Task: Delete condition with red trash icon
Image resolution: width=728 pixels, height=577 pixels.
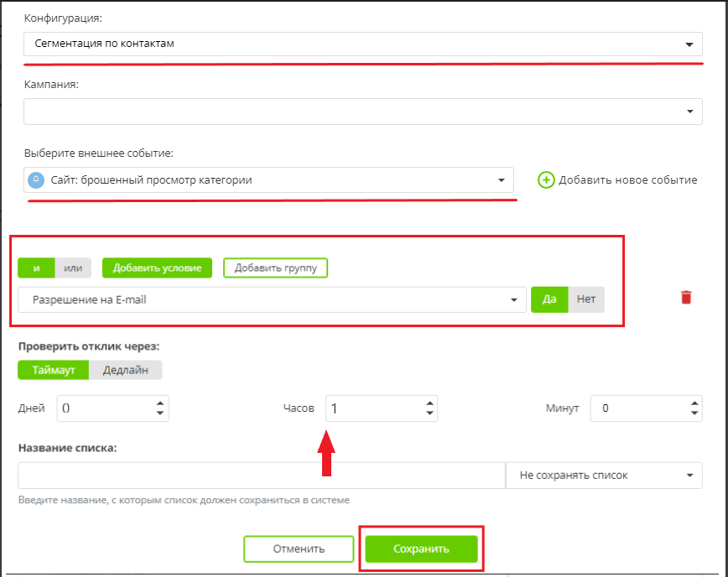Action: (x=686, y=298)
